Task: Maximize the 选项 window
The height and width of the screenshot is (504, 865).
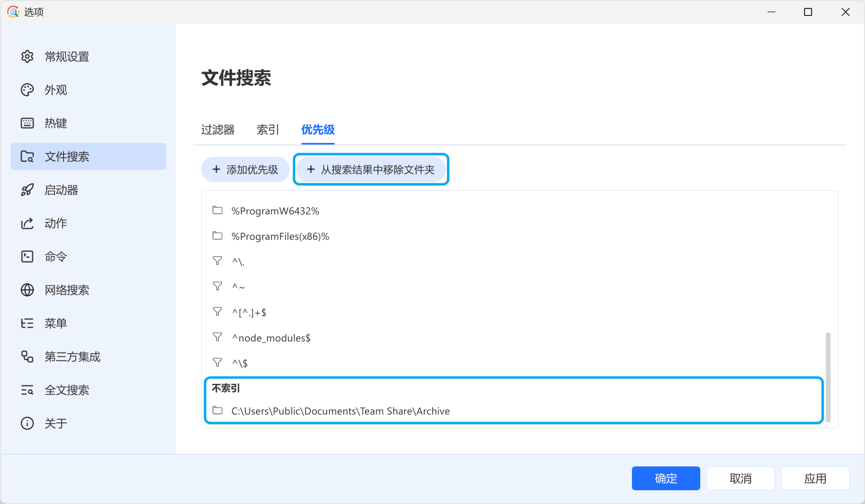Action: (x=808, y=12)
